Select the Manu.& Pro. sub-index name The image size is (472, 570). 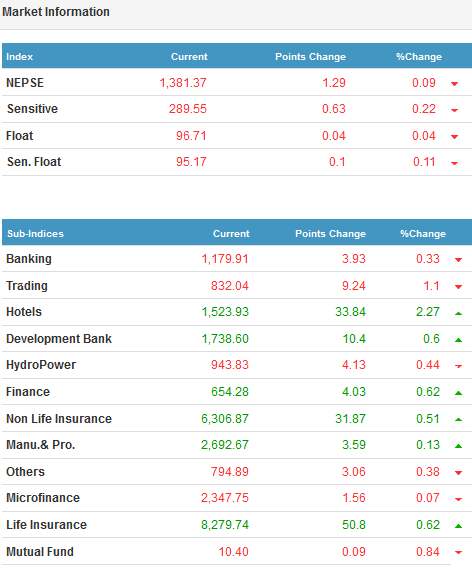click(x=41, y=445)
